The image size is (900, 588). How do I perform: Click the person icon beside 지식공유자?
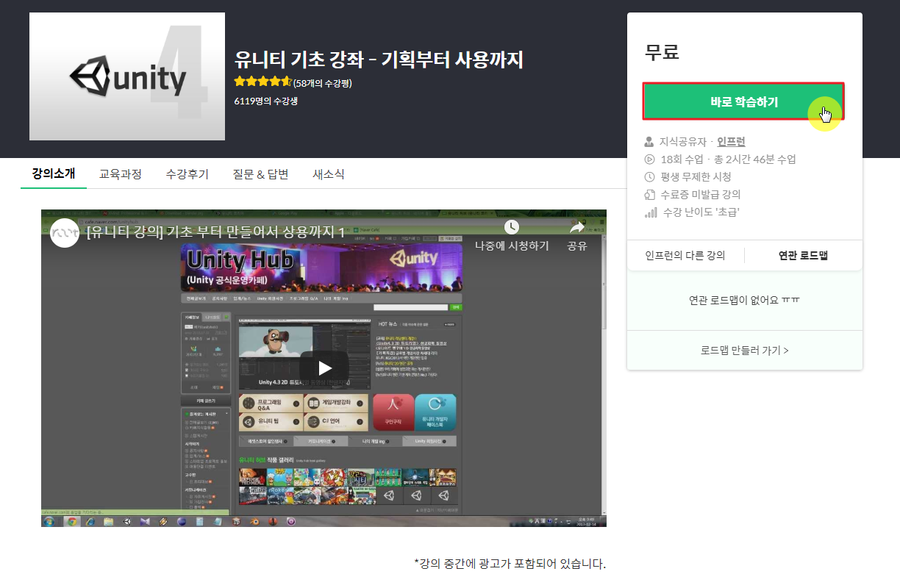649,141
